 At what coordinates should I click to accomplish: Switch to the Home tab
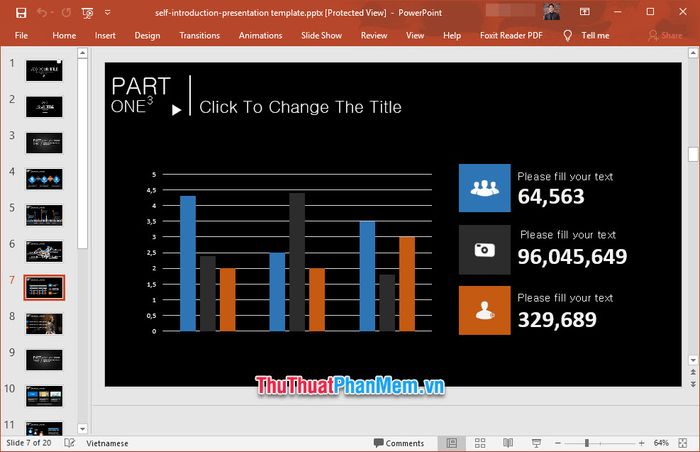coord(64,35)
